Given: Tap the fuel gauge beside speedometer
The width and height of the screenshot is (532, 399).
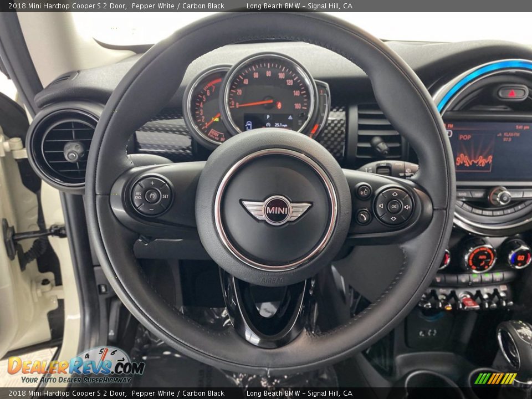Looking at the screenshot, I should pyautogui.click(x=321, y=110).
